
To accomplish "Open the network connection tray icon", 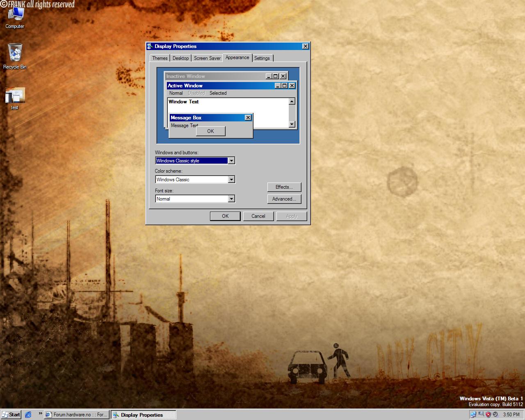I will [473, 415].
